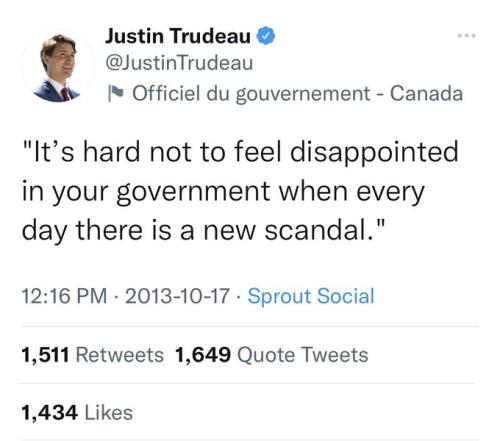This screenshot has height=441, width=500.
Task: Open the three-dot more options menu
Action: tap(467, 35)
